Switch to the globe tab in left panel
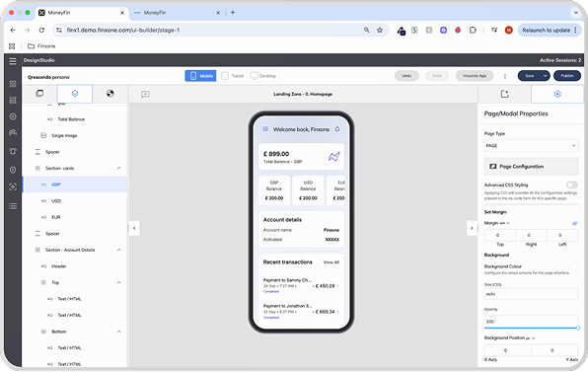This screenshot has width=588, height=372. (110, 94)
